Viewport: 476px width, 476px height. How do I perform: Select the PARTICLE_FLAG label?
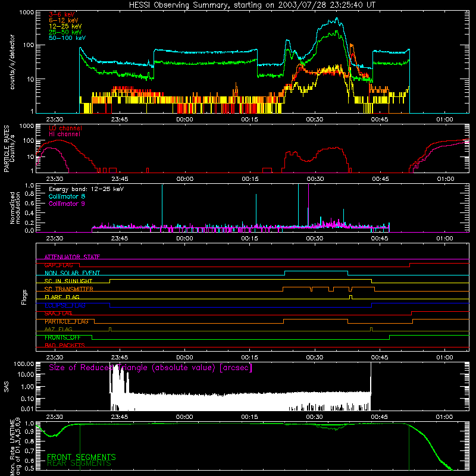click(x=67, y=321)
